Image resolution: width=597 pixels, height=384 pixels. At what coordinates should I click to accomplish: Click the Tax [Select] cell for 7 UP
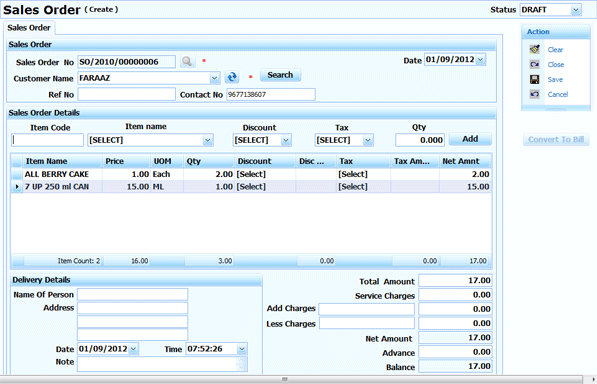364,187
